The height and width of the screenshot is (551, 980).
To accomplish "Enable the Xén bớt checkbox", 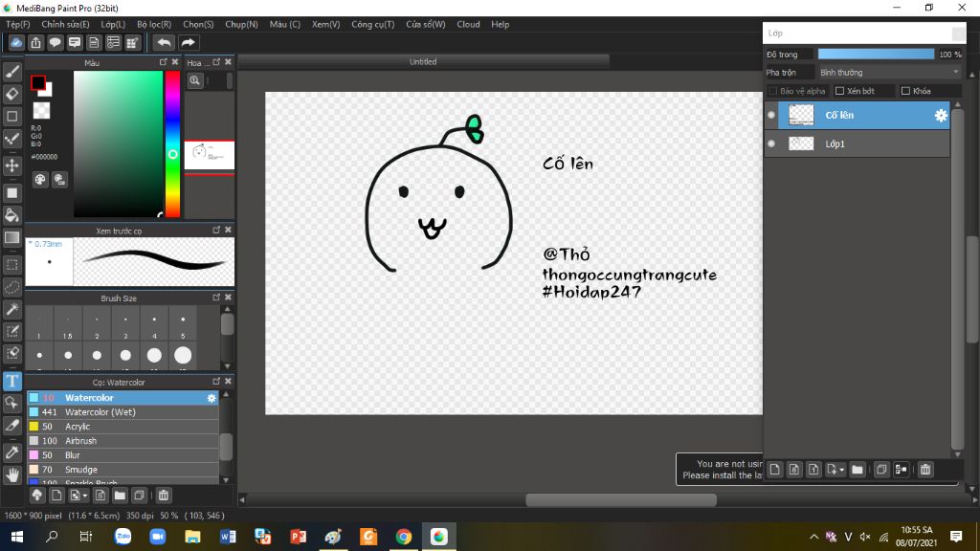I will [x=839, y=91].
